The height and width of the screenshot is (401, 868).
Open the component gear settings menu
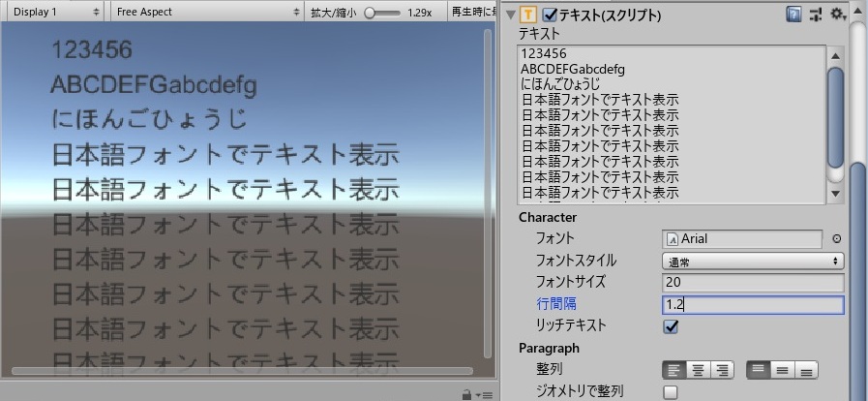coord(837,14)
